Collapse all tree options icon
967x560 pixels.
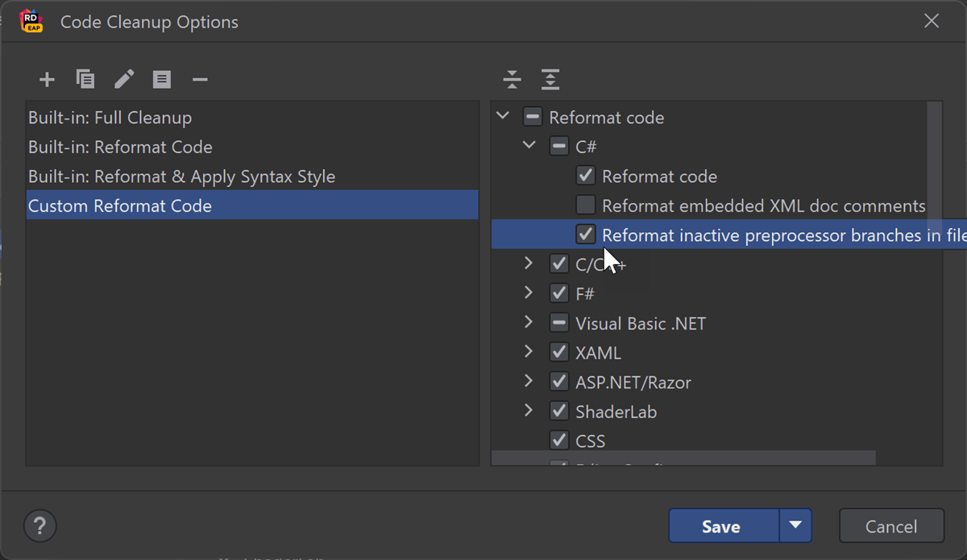[x=512, y=79]
